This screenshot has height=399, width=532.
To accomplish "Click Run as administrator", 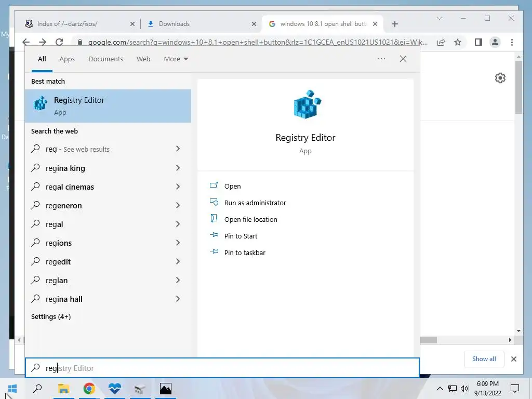I will pyautogui.click(x=255, y=203).
